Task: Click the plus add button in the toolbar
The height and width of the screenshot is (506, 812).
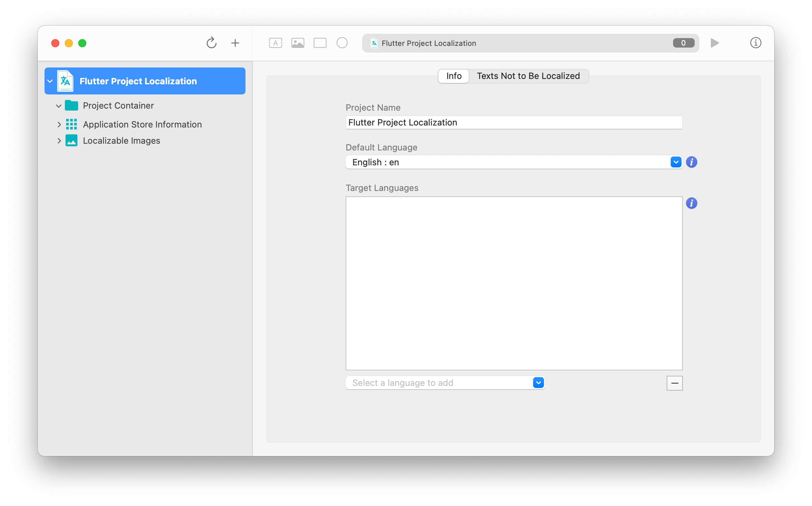Action: coord(235,43)
